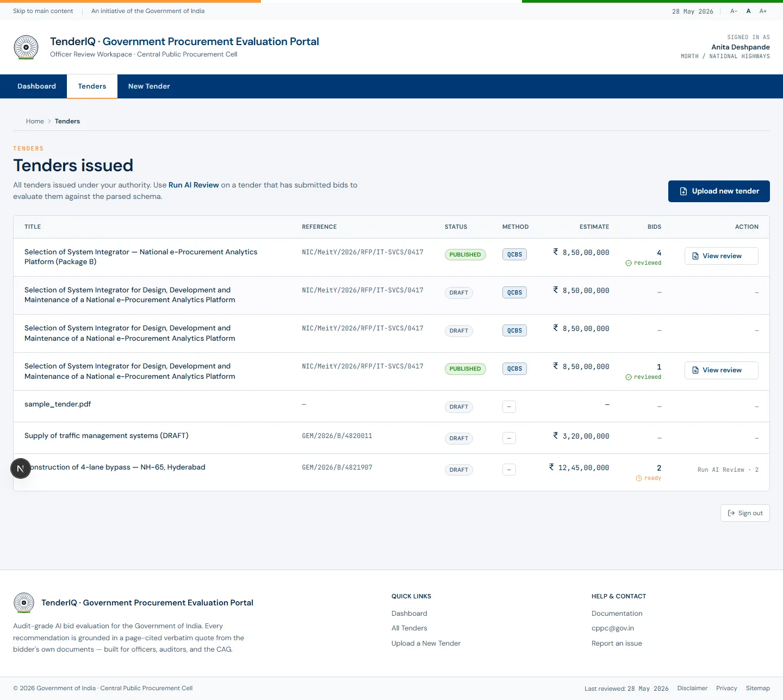Click cppc@gov.in contact email
783x700 pixels.
click(613, 628)
